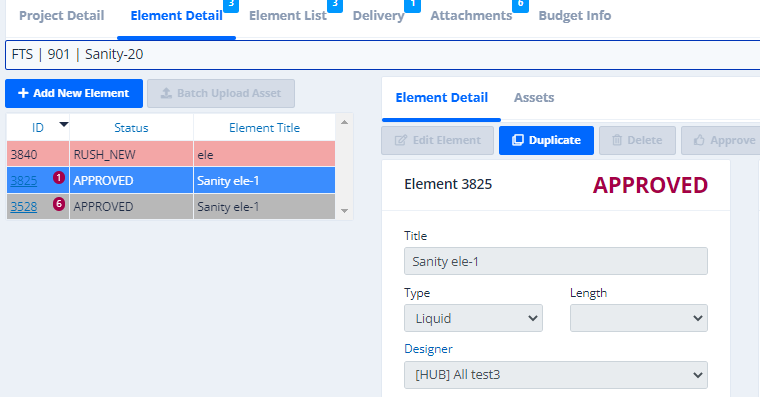This screenshot has width=760, height=397.
Task: Open the Designer dropdown showing [HUB] All test3
Action: coord(555,375)
